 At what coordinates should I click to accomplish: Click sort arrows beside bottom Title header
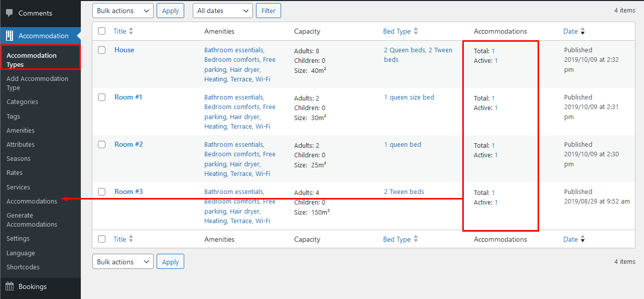click(131, 239)
